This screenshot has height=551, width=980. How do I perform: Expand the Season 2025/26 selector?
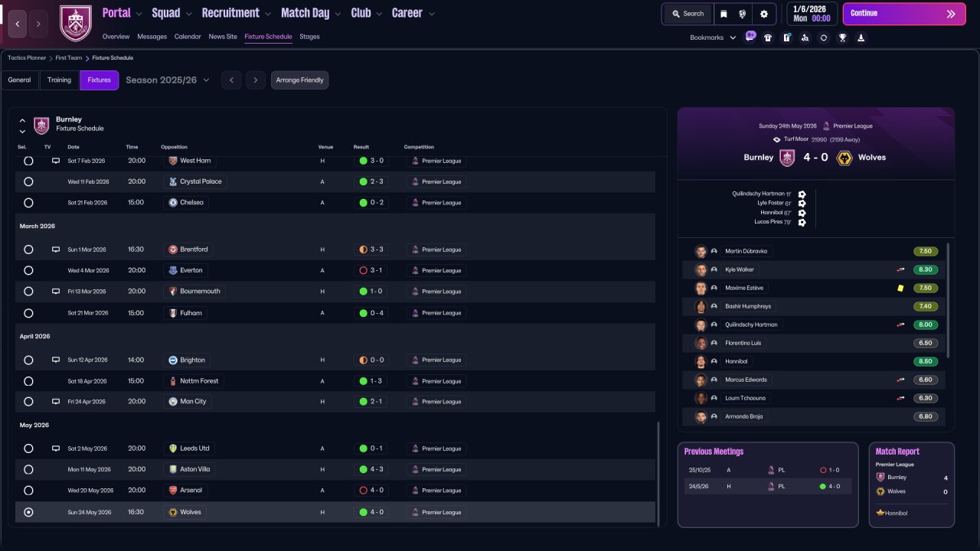coord(168,80)
